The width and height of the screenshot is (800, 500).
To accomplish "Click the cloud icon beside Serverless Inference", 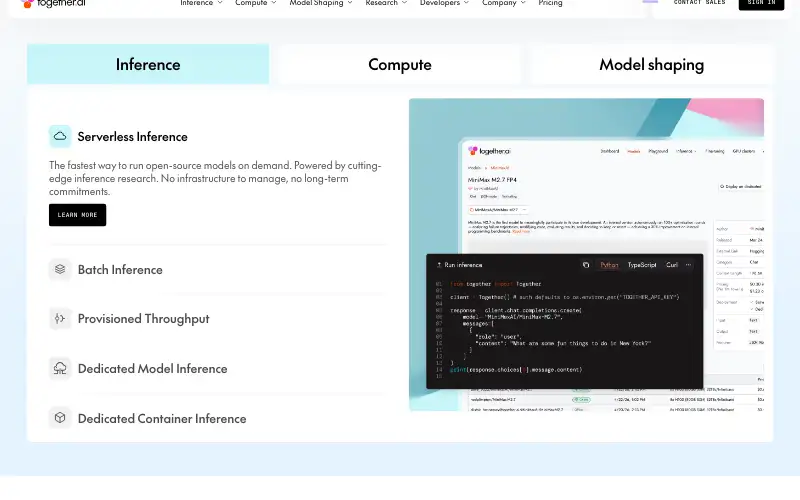I will (60, 136).
